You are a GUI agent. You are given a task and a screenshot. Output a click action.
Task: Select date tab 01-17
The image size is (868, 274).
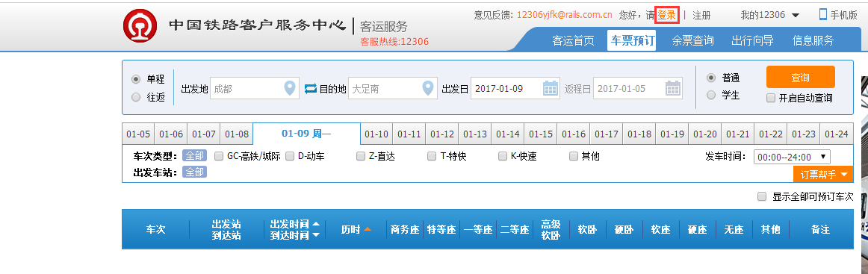click(606, 134)
